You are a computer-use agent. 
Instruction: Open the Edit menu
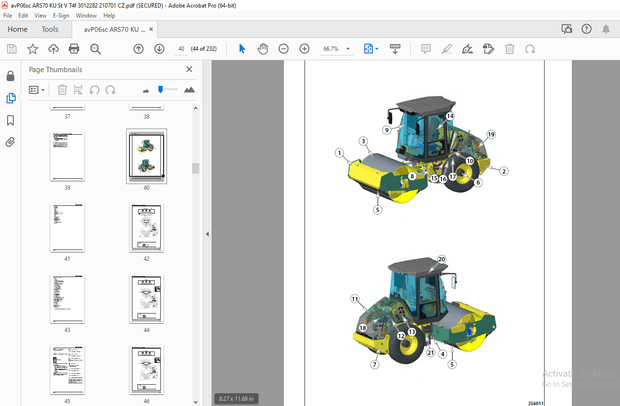coord(23,15)
